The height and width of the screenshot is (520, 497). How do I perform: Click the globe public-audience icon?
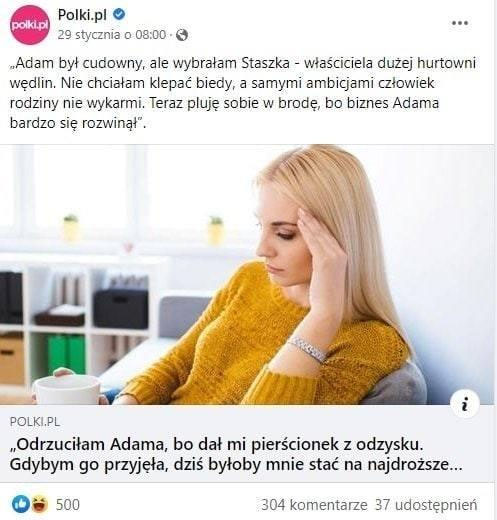[x=182, y=35]
